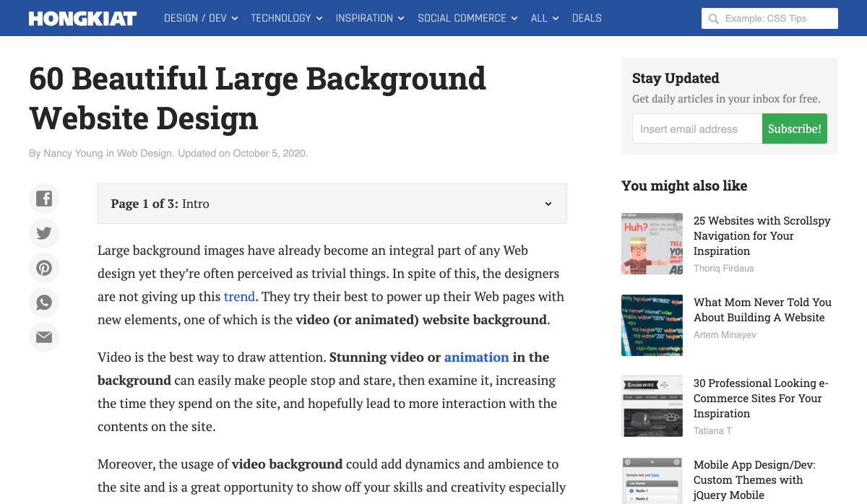Pin article using Pinterest icon

44,268
